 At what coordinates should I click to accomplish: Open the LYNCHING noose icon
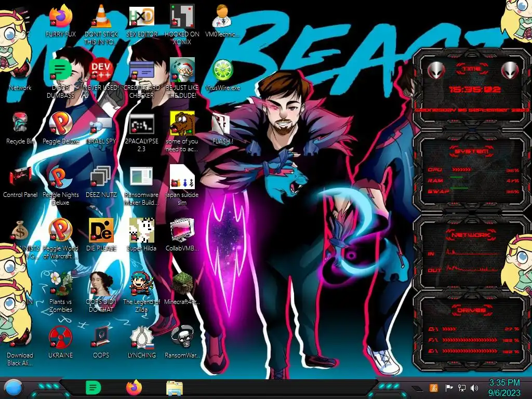coord(141,337)
